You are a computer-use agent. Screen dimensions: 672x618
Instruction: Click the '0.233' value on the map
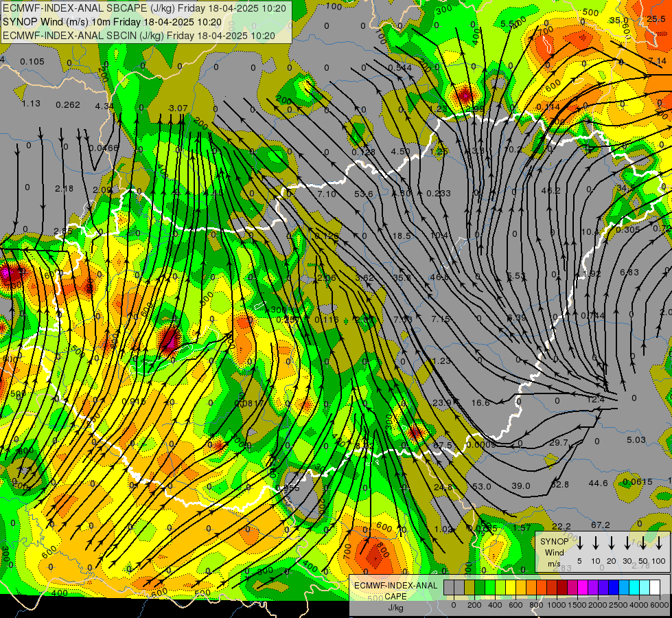439,194
